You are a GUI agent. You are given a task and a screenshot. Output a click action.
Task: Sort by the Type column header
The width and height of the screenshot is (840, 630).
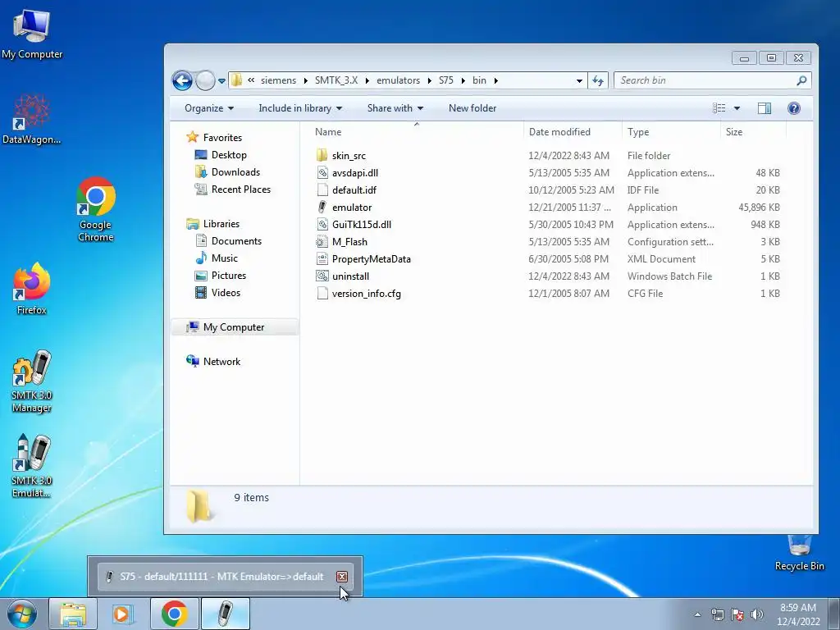point(671,132)
